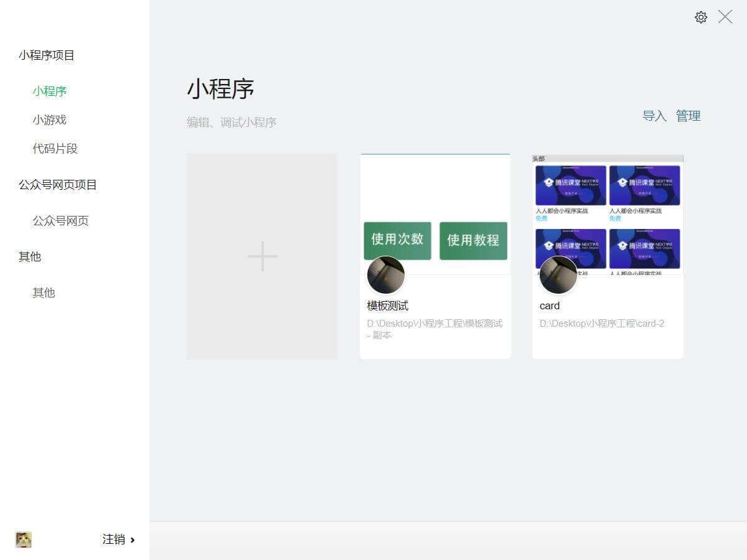Click the 模板测试 project name
This screenshot has width=747, height=560.
[x=388, y=306]
